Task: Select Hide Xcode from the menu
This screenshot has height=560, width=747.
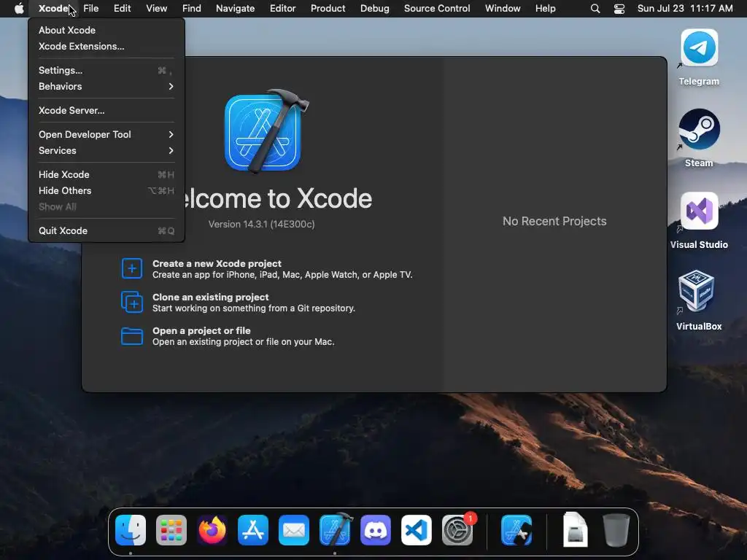Action: (107, 174)
